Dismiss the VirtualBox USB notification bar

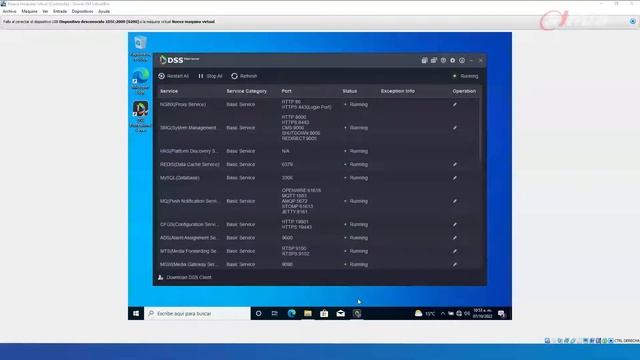coord(633,21)
